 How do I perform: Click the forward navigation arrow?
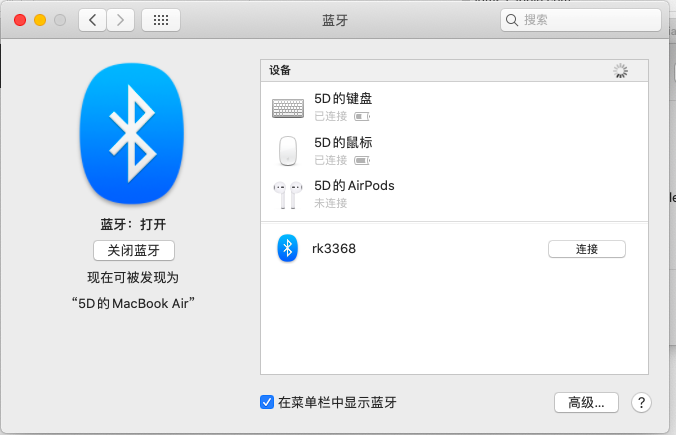pos(120,20)
